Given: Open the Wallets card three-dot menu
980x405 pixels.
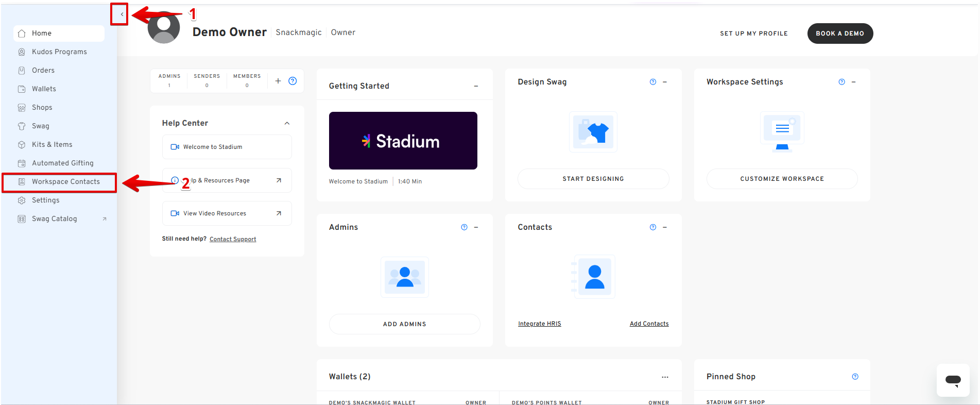Looking at the screenshot, I should tap(665, 377).
